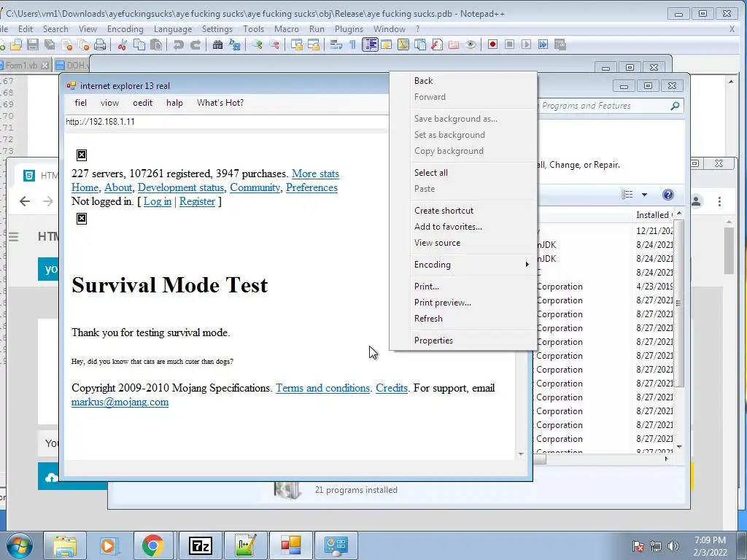Click the Save recorded macro icon
Image resolution: width=747 pixels, height=560 pixels.
[560, 44]
